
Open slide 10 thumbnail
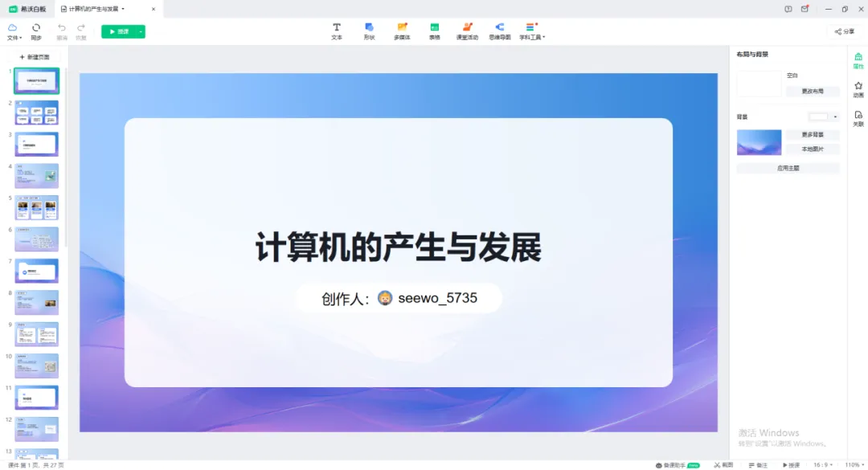click(36, 366)
